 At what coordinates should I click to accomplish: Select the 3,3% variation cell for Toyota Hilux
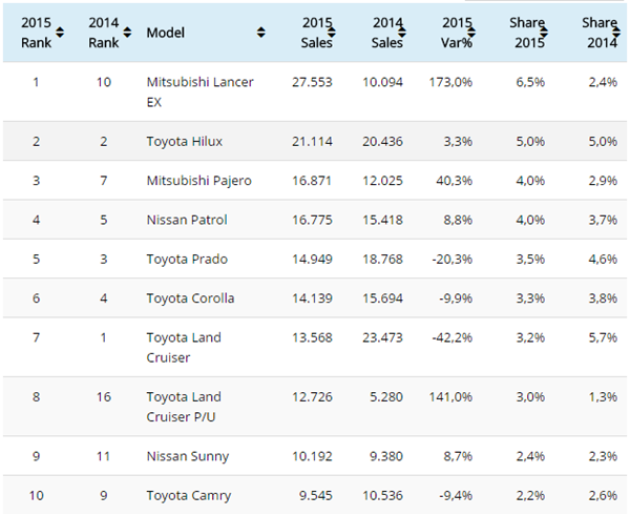pyautogui.click(x=458, y=141)
